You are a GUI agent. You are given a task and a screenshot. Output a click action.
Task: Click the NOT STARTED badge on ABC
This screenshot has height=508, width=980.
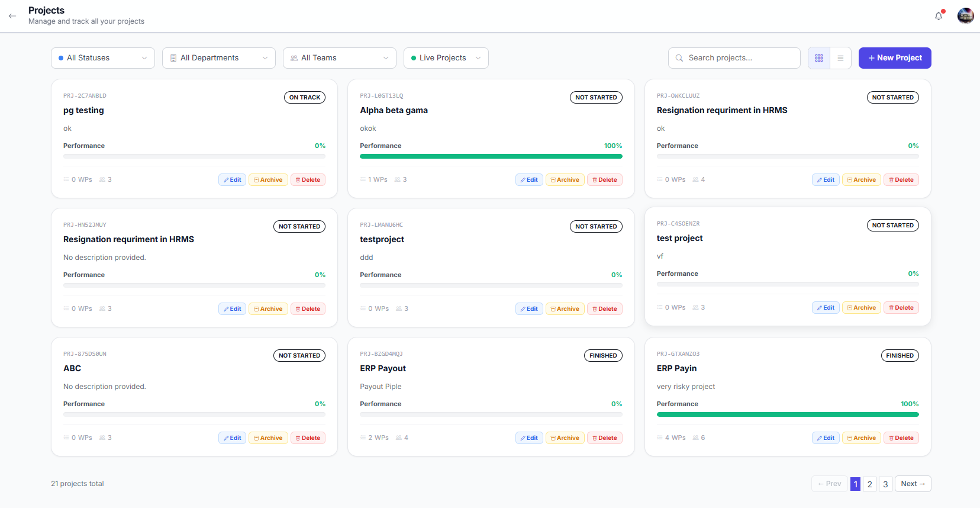tap(299, 355)
